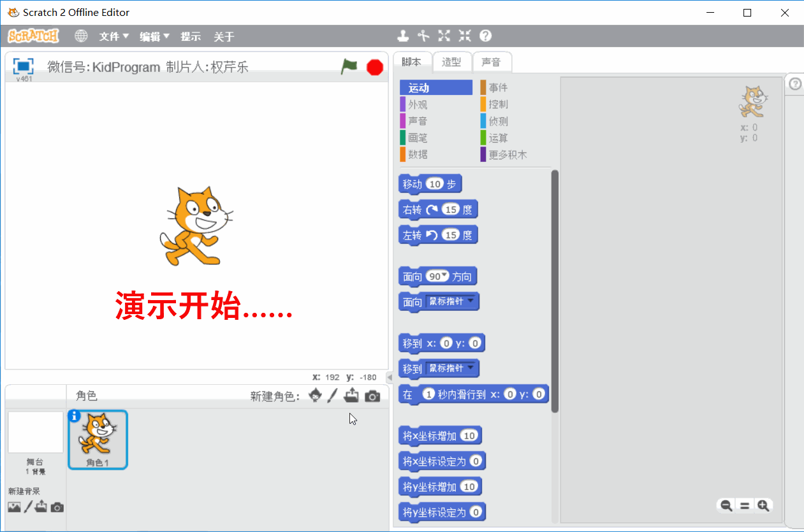
Task: Create new sprite from camera
Action: tap(372, 396)
